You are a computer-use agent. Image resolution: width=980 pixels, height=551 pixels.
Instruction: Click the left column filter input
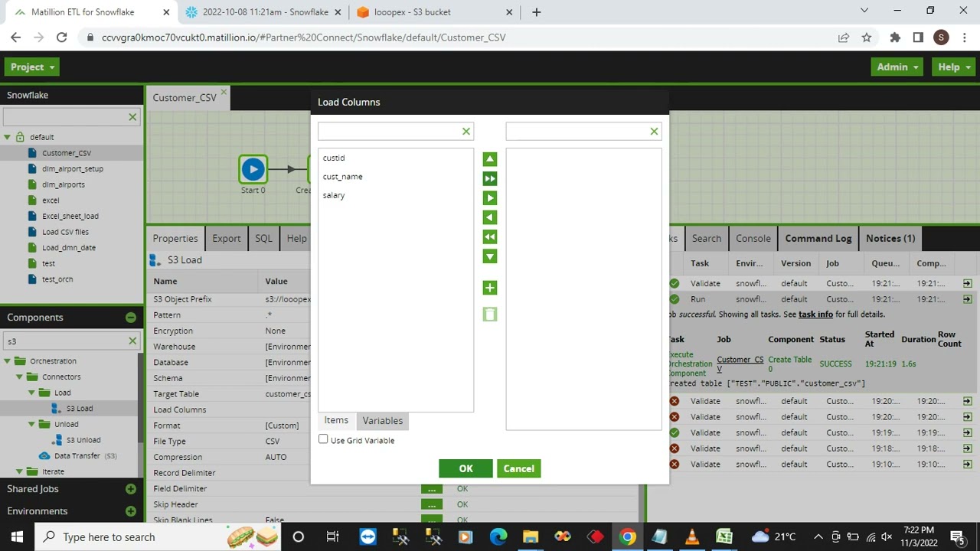tap(389, 132)
